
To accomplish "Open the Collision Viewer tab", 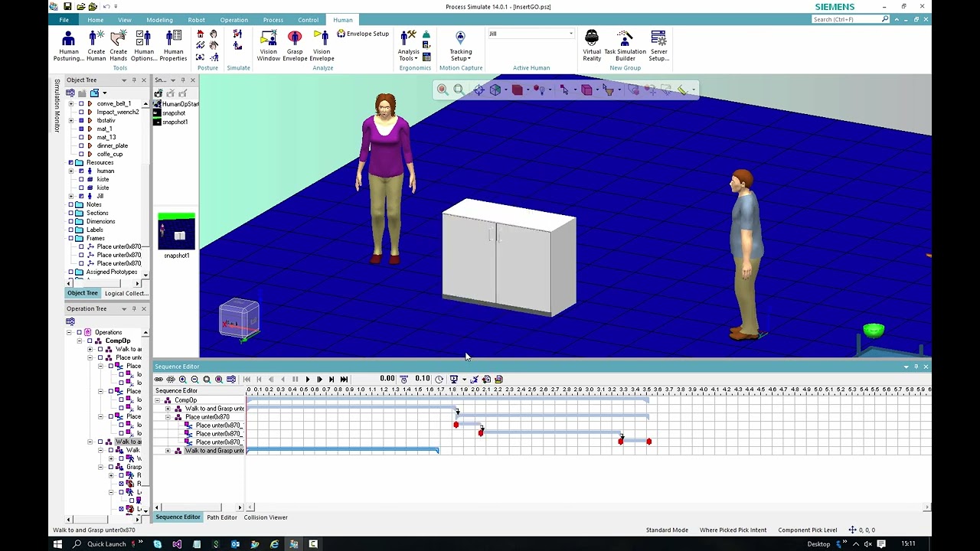I will click(x=266, y=517).
